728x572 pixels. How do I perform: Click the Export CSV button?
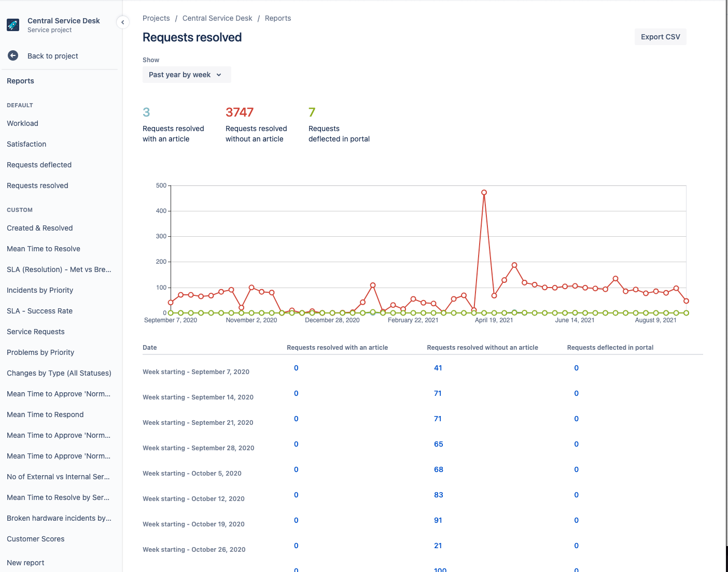tap(660, 37)
